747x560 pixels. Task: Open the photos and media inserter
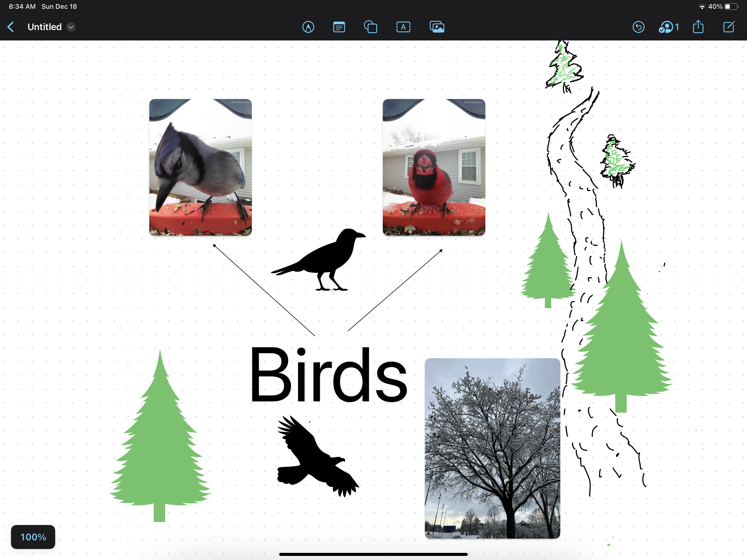click(437, 27)
